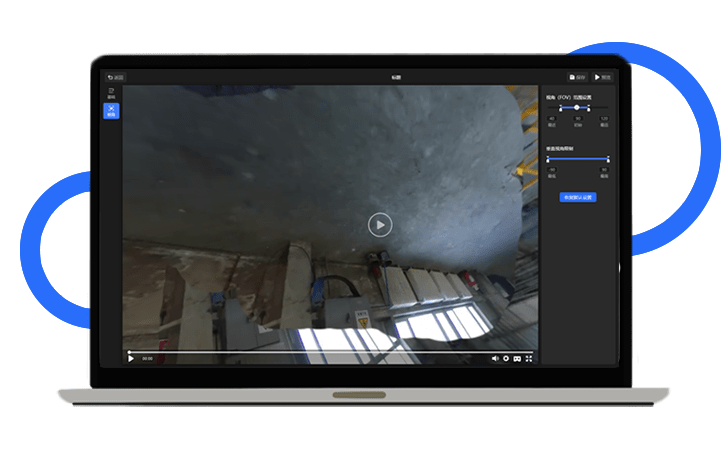The width and height of the screenshot is (728, 460).
Task: Click the FOV slider's center initial handle
Action: (x=577, y=107)
